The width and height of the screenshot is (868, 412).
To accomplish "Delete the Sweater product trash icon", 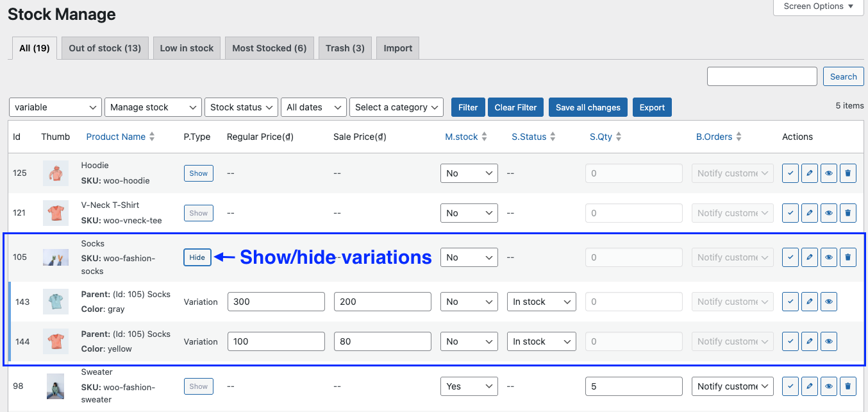I will [x=848, y=386].
